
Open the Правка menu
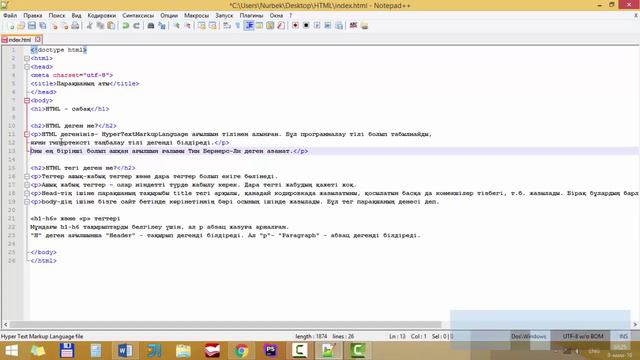tap(33, 16)
